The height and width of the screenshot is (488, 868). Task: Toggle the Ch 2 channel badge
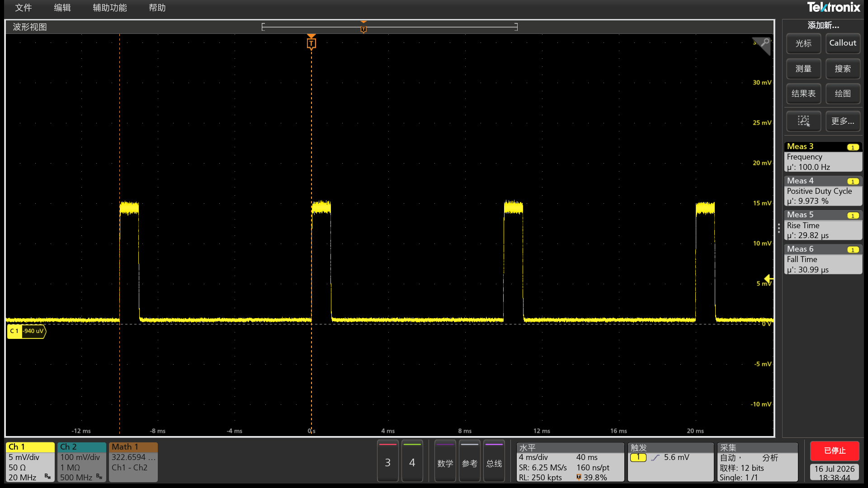[81, 462]
